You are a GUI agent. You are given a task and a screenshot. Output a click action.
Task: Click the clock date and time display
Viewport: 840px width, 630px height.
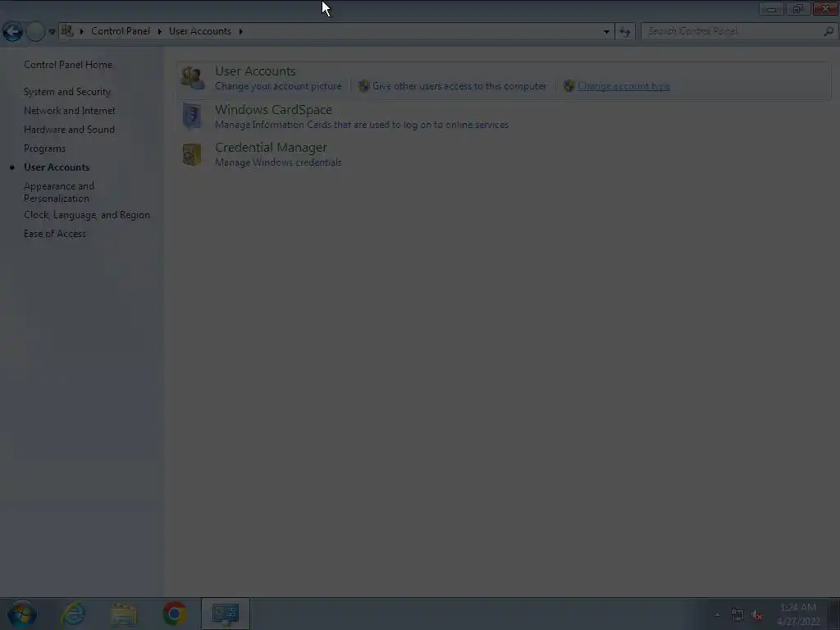[x=798, y=614]
